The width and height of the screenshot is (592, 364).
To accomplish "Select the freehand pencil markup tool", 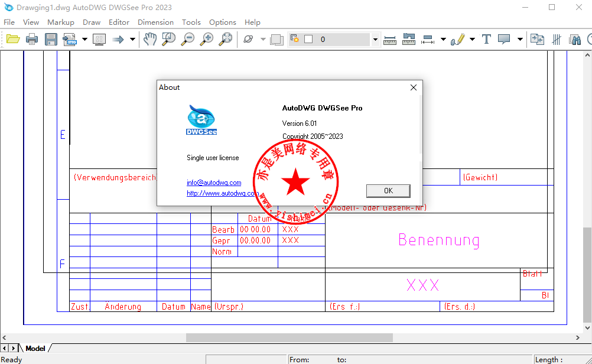I will coord(458,39).
